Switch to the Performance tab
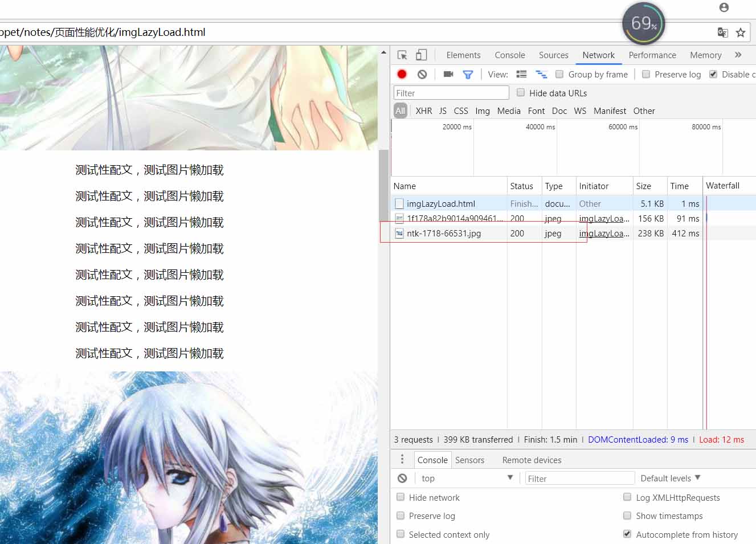Image resolution: width=756 pixels, height=544 pixels. (652, 55)
